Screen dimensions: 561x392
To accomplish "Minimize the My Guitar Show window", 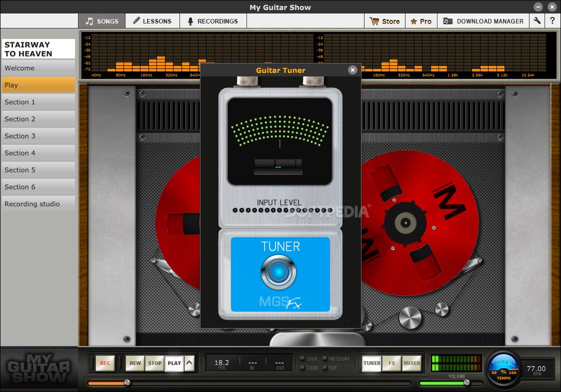I will pyautogui.click(x=538, y=7).
